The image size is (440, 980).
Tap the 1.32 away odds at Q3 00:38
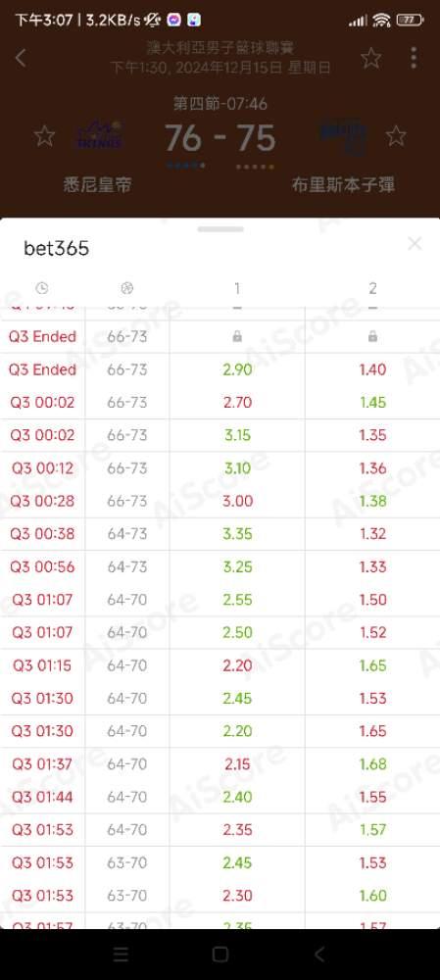pyautogui.click(x=372, y=534)
